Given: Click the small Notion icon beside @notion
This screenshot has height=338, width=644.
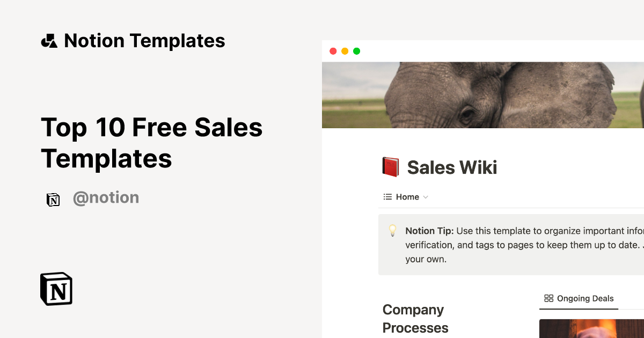Looking at the screenshot, I should [53, 199].
